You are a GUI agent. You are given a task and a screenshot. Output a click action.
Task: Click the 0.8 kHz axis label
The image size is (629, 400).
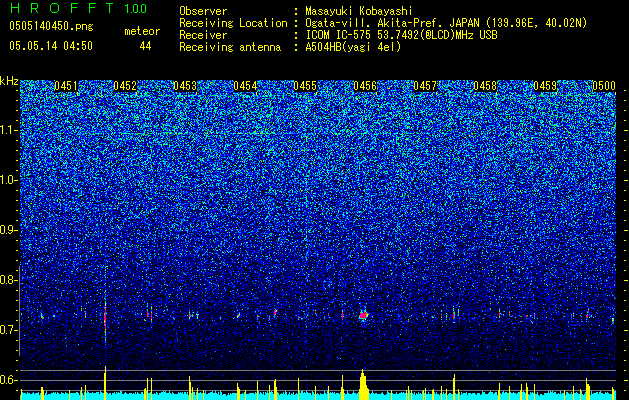pyautogui.click(x=9, y=280)
